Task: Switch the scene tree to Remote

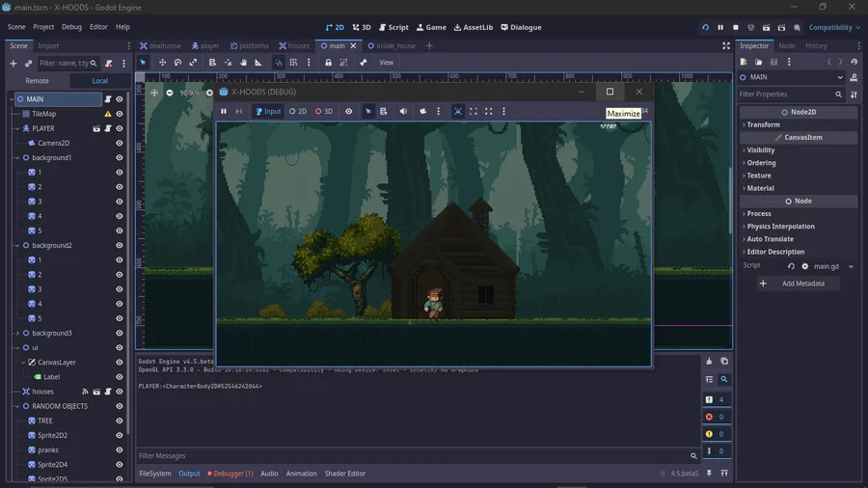Action: click(37, 81)
